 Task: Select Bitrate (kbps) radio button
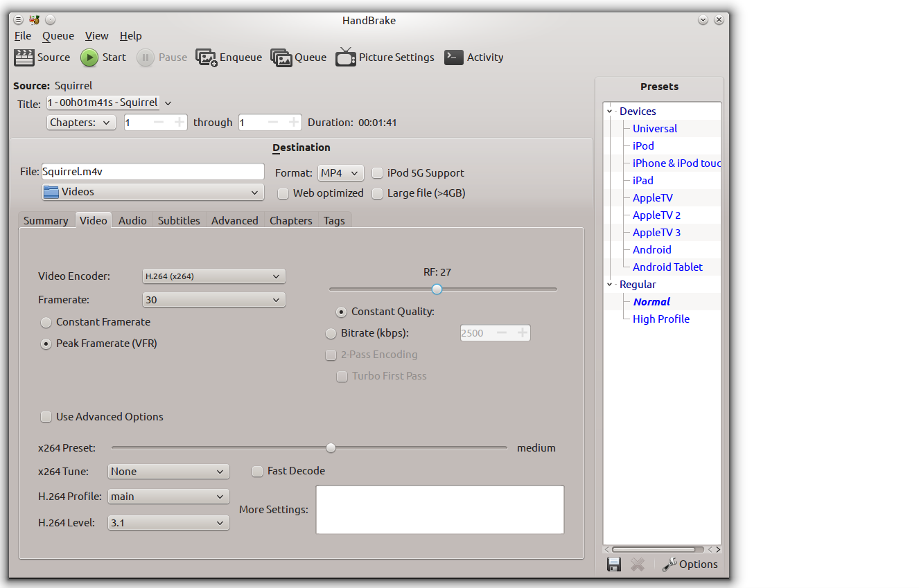pos(331,334)
